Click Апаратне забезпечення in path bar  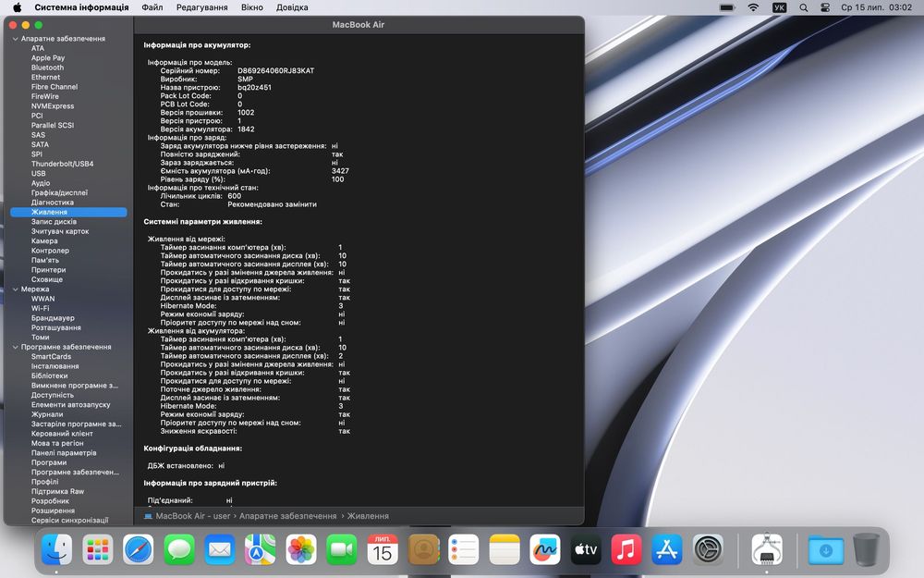(x=287, y=516)
